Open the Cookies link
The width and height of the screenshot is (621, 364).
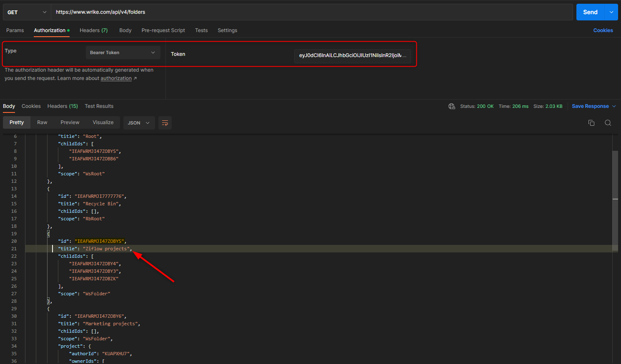tap(603, 30)
